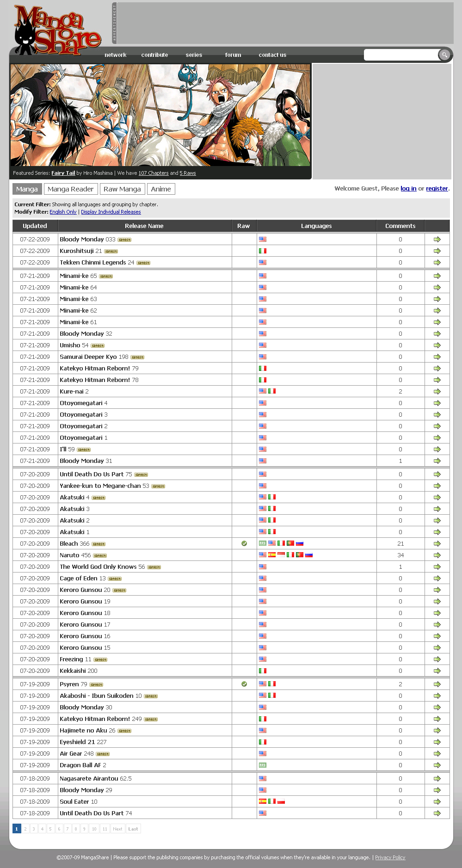This screenshot has width=462, height=868.
Task: Click in the search input field
Action: pos(401,55)
